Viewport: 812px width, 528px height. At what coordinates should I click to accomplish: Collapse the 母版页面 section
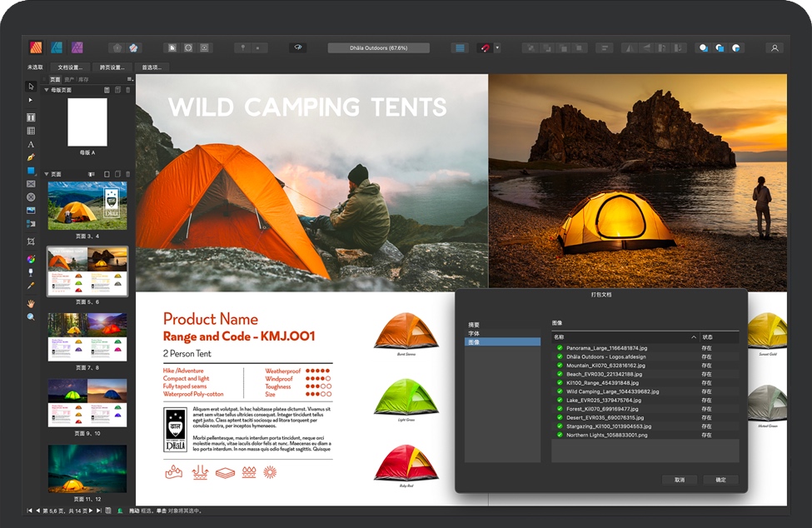47,89
